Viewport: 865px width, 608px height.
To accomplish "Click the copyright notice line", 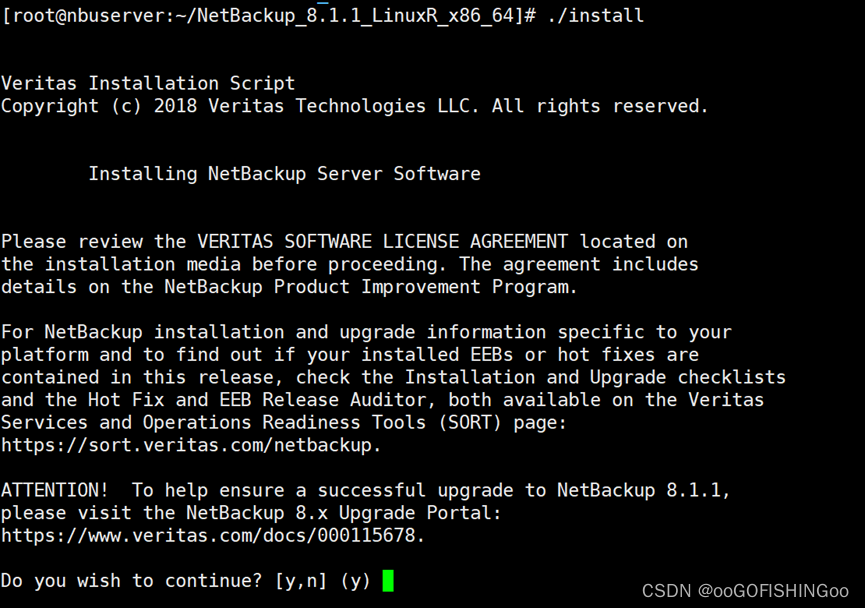I will (x=354, y=106).
